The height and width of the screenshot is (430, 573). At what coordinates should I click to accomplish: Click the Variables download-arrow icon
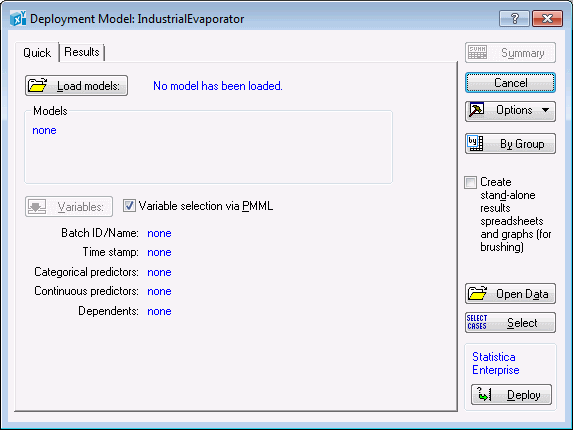coord(37,207)
